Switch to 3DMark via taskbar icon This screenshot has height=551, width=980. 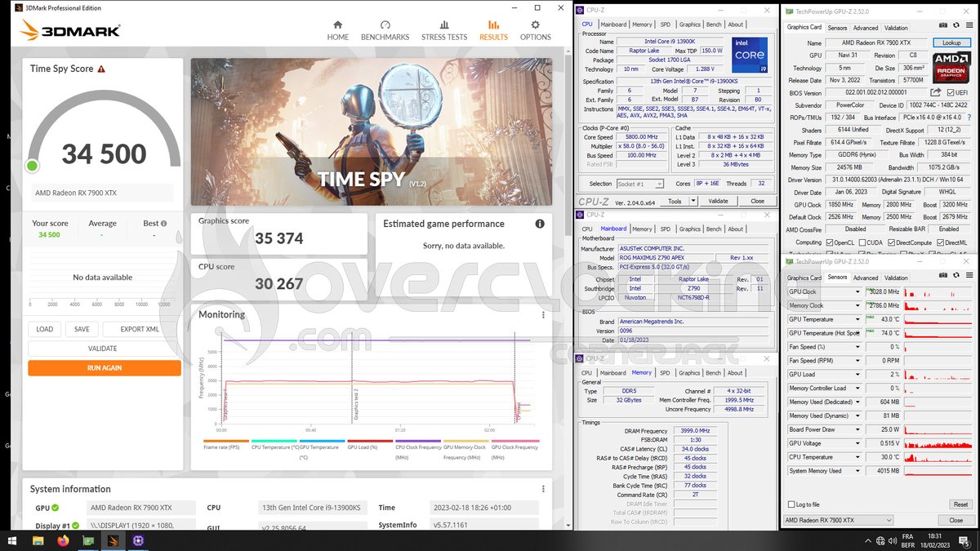click(x=113, y=540)
